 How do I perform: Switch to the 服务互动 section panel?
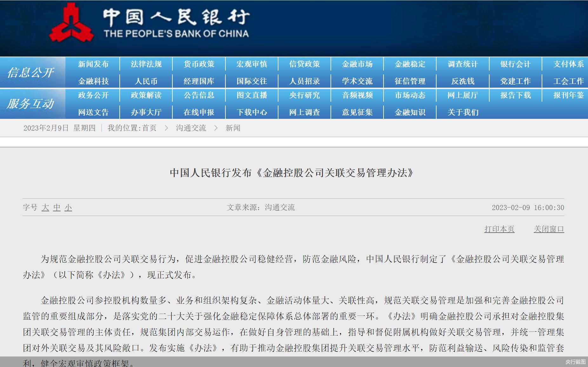31,103
